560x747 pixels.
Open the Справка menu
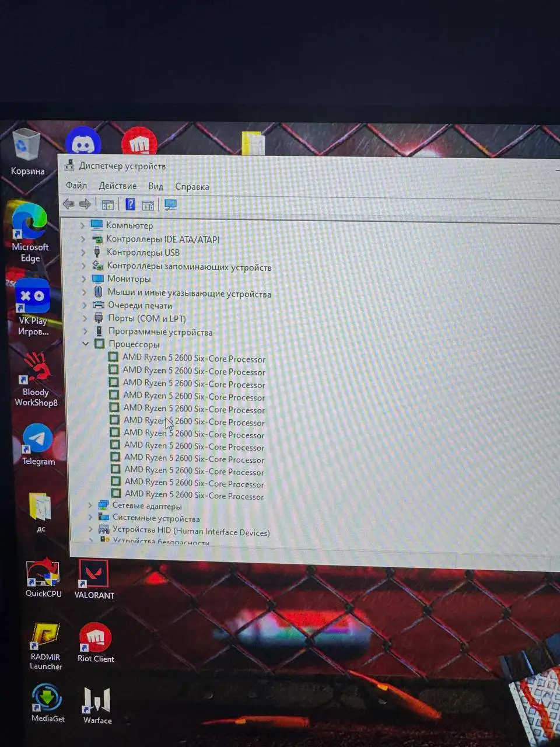click(192, 187)
